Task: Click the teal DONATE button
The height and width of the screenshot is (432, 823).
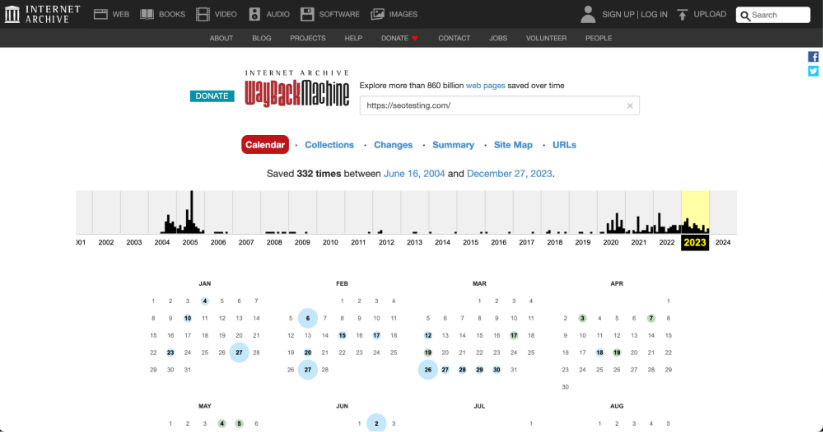Action: pos(212,96)
